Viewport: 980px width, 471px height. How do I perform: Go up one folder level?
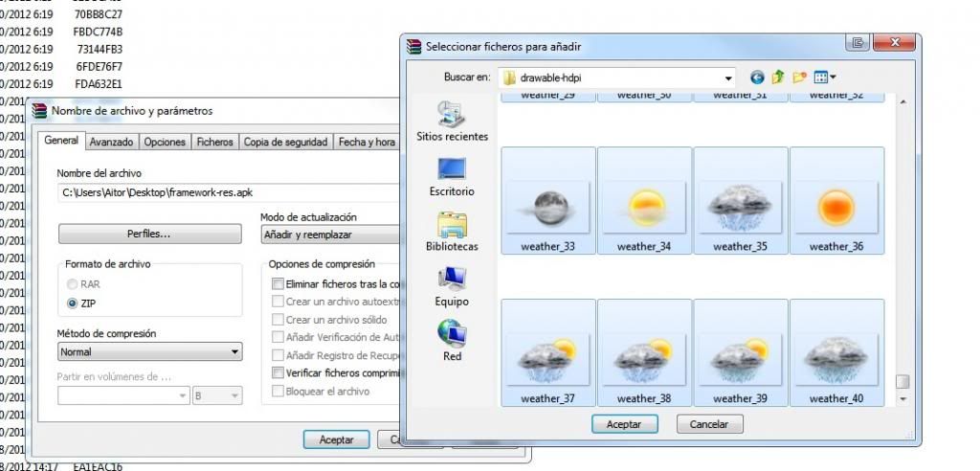pyautogui.click(x=778, y=77)
